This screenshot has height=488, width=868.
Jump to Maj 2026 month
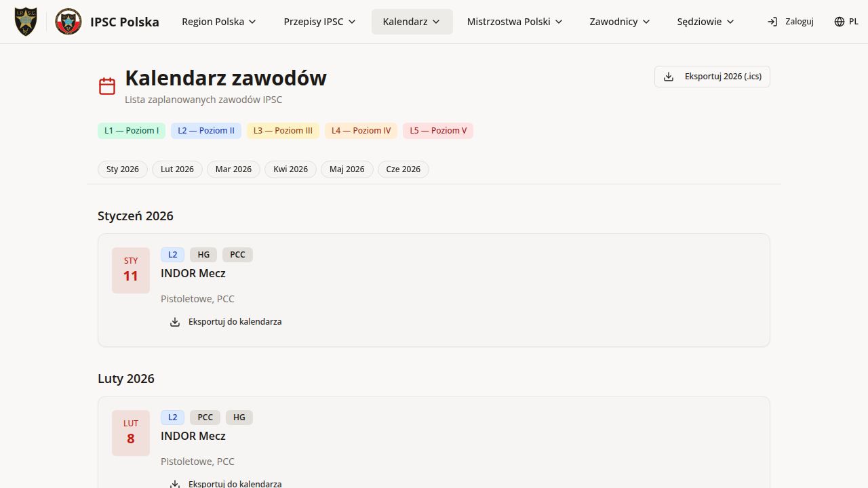point(347,169)
